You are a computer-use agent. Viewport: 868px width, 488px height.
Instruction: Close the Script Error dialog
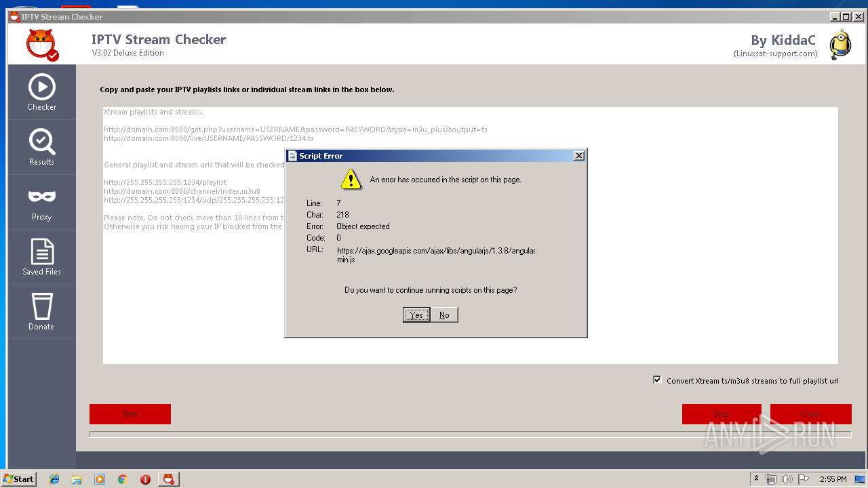(578, 156)
